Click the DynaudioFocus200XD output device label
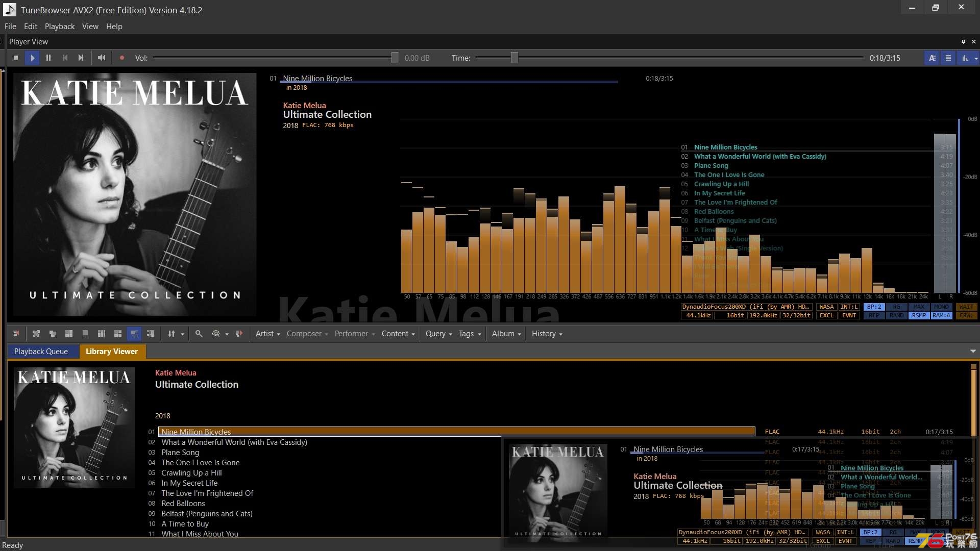This screenshot has height=551, width=980. click(x=746, y=307)
